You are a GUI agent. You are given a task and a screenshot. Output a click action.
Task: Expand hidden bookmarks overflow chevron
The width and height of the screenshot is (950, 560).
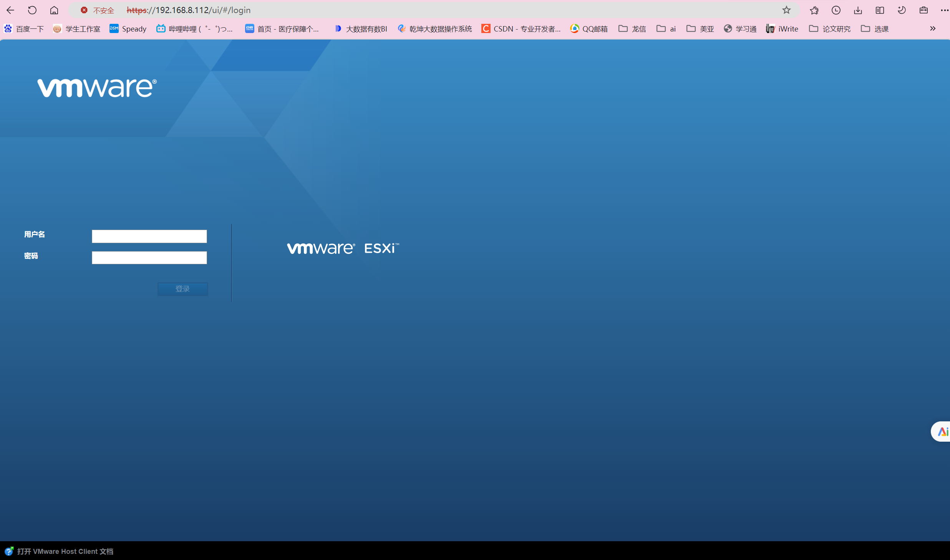[933, 29]
